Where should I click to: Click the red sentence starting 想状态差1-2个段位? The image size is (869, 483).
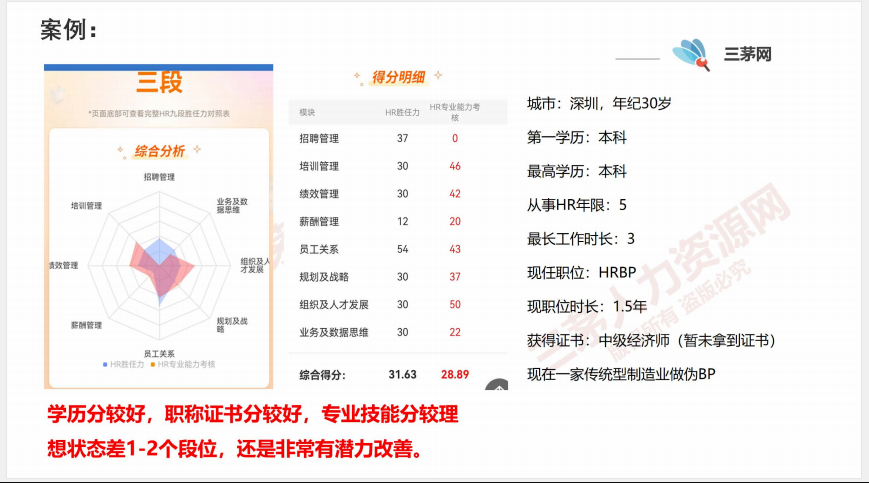(x=234, y=449)
